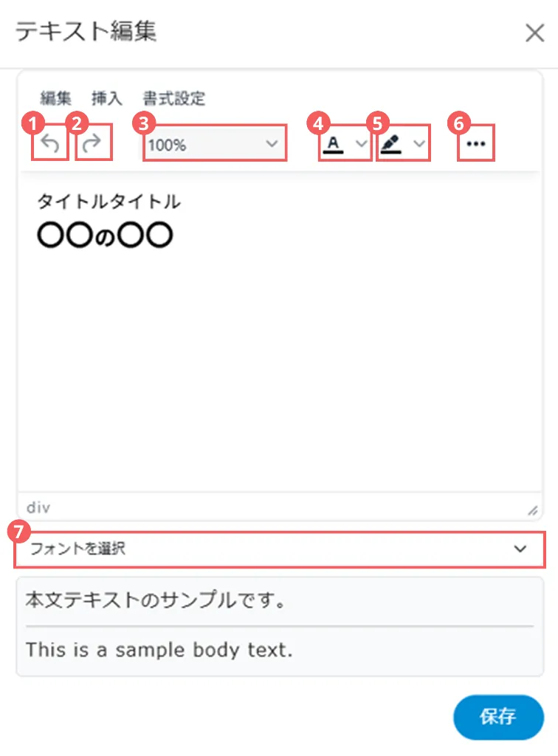Open the フォントを選択 font dropdown
558x756 pixels.
click(x=279, y=549)
